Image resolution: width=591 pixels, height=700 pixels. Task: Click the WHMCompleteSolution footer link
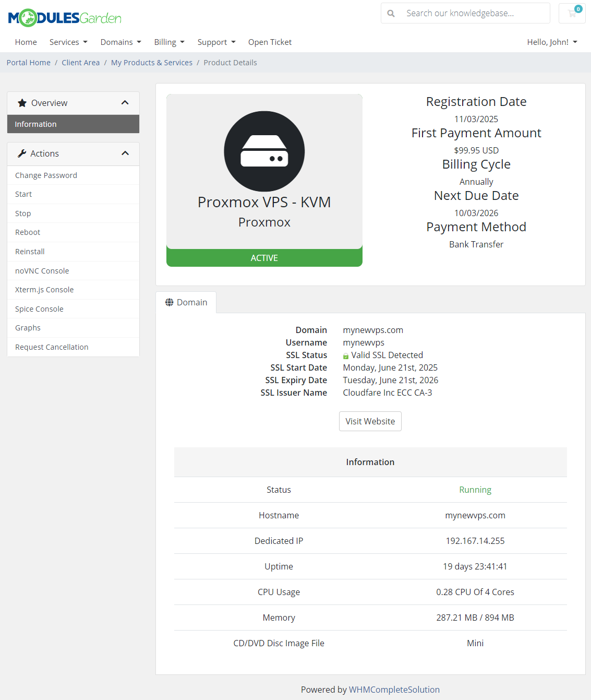point(394,689)
